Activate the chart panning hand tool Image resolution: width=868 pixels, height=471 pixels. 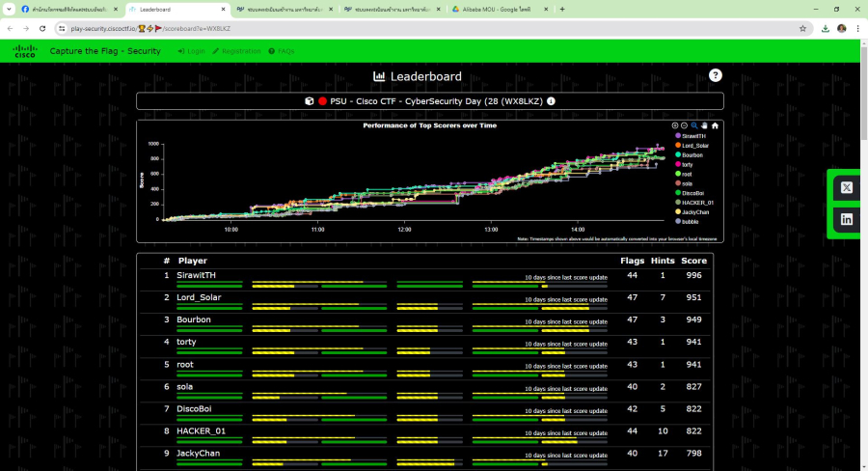click(704, 125)
